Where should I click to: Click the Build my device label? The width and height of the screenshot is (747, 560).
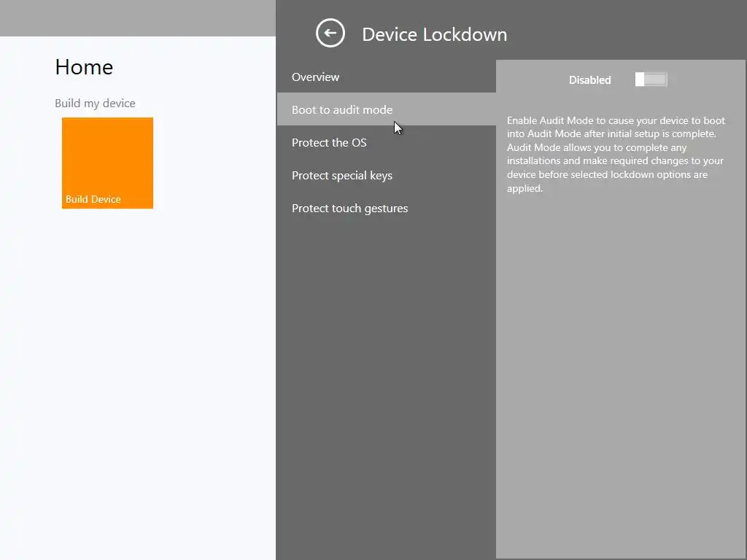[95, 104]
